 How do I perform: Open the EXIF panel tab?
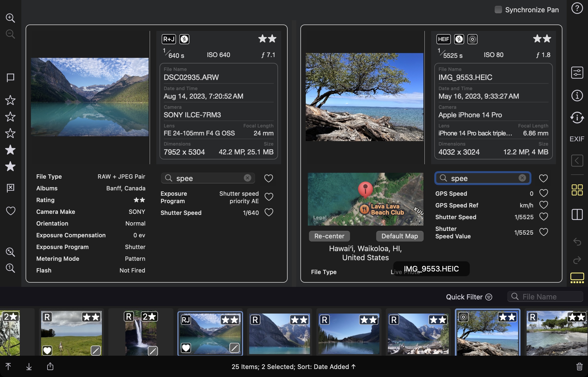577,139
